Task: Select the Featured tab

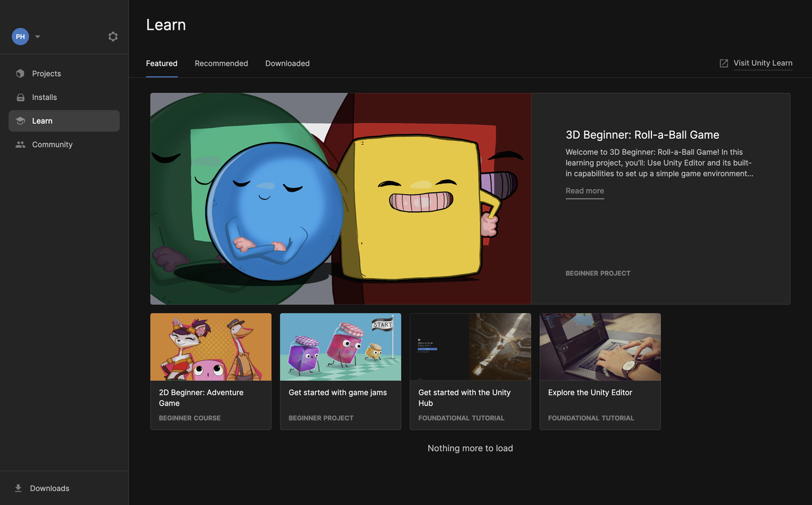Action: (x=162, y=63)
